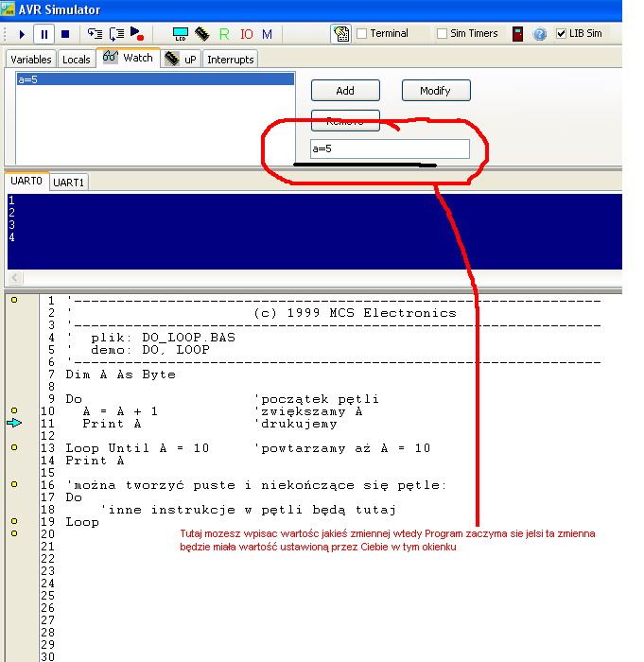
Task: Click the watch expression input field
Action: click(390, 149)
